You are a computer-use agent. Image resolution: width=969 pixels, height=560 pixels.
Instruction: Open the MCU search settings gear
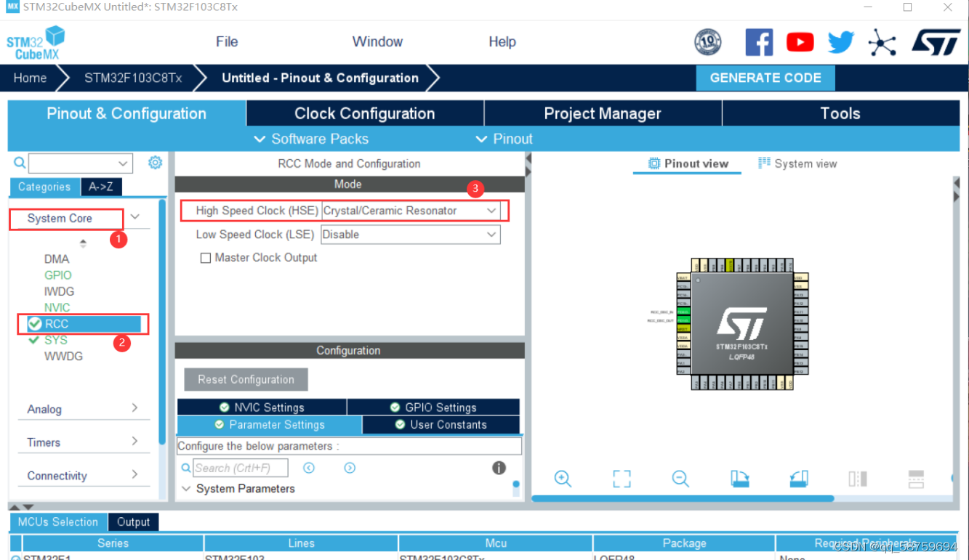pos(155,163)
